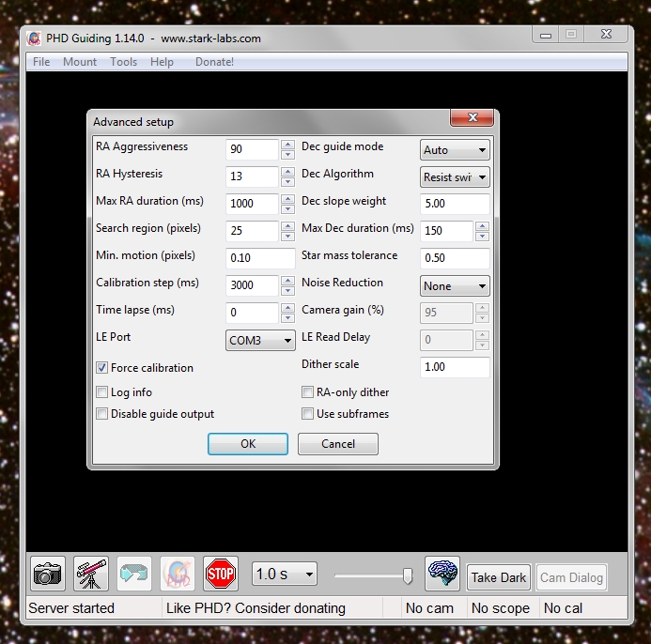Click the 'No cam' status entry

[429, 608]
